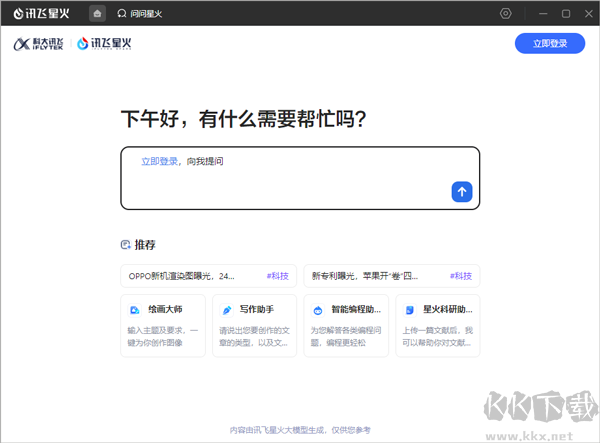Open the 新专利曝光 苹果 news item
Viewport: 600px width, 443px height.
[x=392, y=276]
